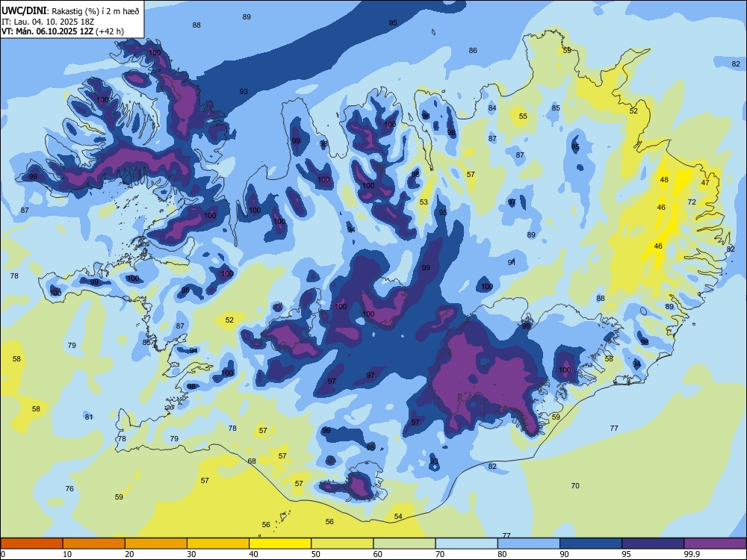This screenshot has width=747, height=560.
Task: Click the humidity value '70' over the southeast sea
Action: (x=575, y=486)
